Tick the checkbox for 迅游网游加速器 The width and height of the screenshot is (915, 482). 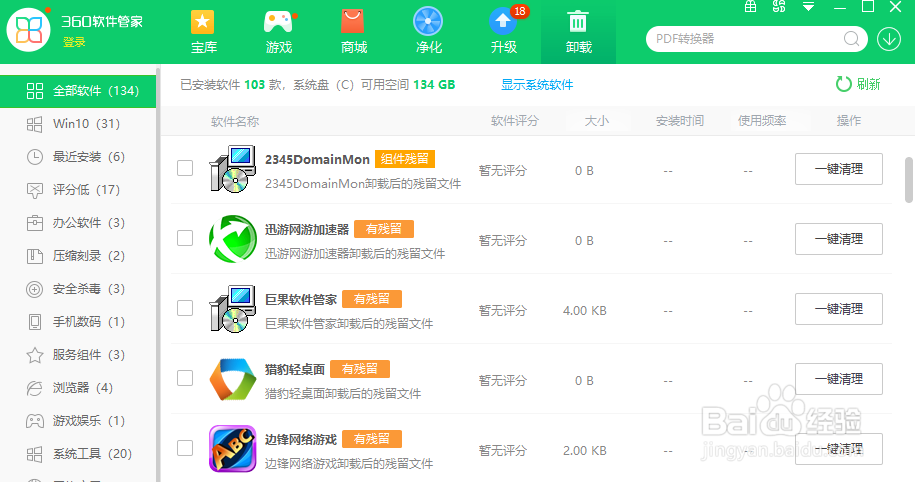185,238
